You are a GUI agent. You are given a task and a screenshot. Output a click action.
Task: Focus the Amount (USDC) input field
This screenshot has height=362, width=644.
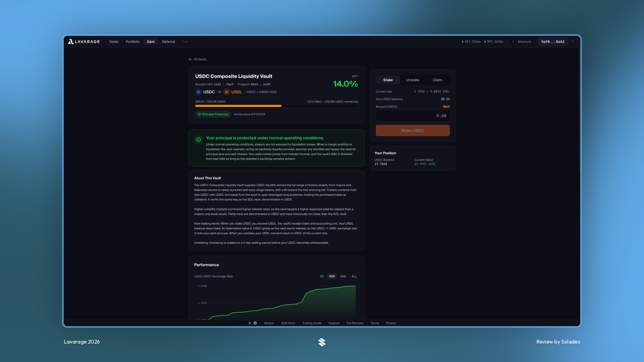[x=413, y=116]
